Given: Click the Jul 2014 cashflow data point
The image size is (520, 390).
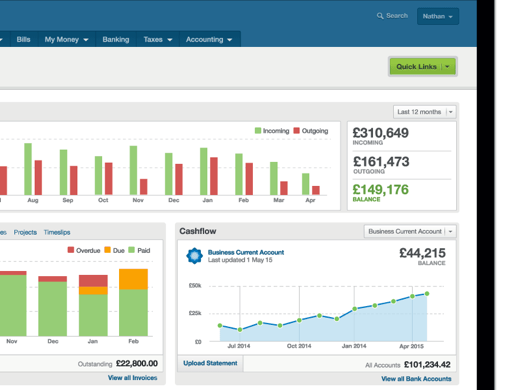Looking at the screenshot, I should pos(240,330).
